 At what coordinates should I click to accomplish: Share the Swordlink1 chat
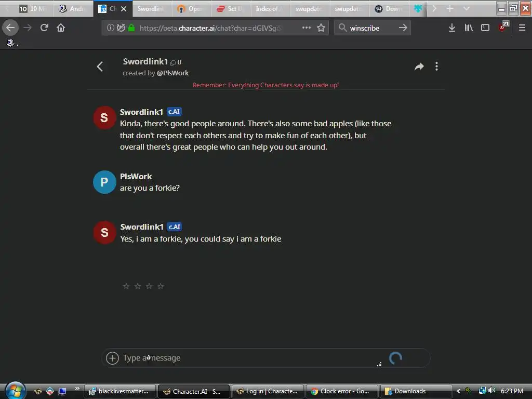pyautogui.click(x=419, y=66)
